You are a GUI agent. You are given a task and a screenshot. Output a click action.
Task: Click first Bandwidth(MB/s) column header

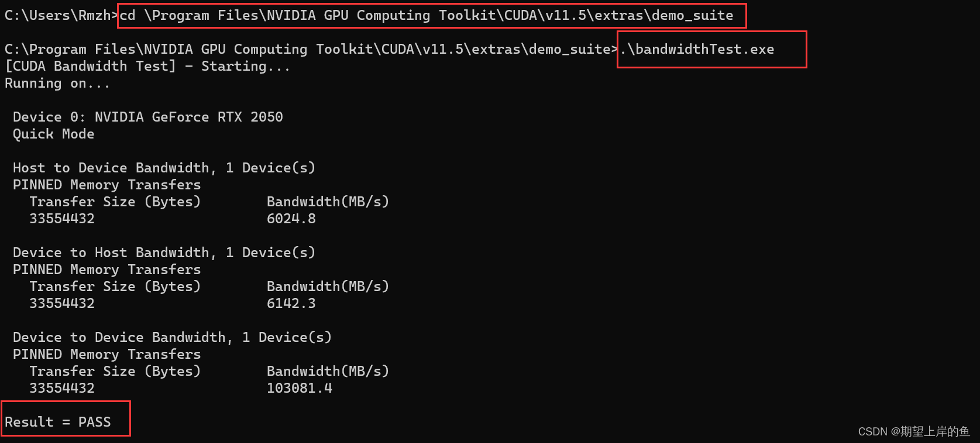pyautogui.click(x=328, y=202)
